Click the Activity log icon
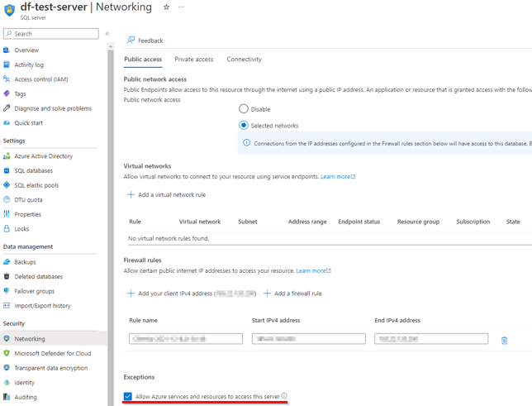Viewport: 532px width, 406px height. (x=7, y=64)
